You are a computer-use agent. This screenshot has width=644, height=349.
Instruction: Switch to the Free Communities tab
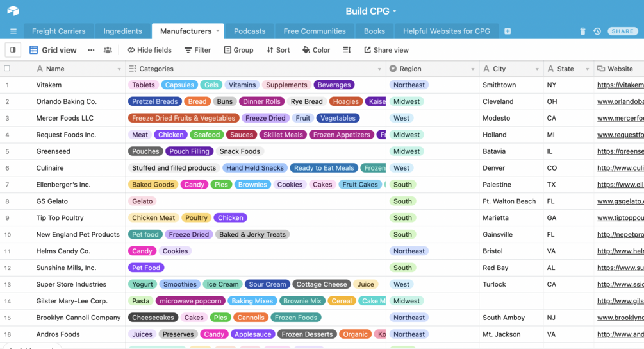[x=315, y=31]
